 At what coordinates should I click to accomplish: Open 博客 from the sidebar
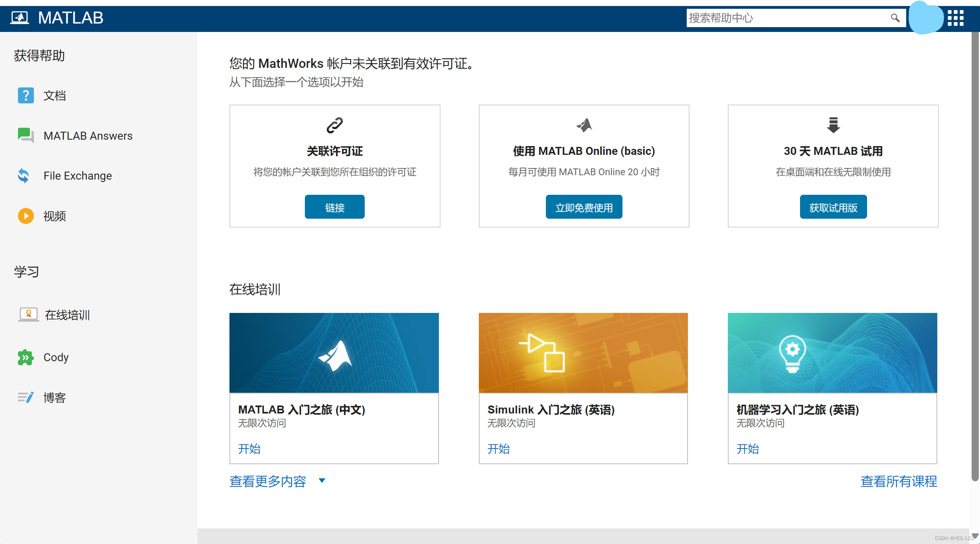coord(55,398)
